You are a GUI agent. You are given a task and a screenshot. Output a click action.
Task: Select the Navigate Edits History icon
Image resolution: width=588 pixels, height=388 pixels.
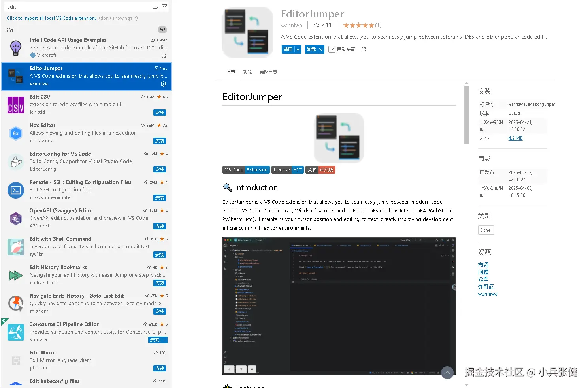coord(16,304)
